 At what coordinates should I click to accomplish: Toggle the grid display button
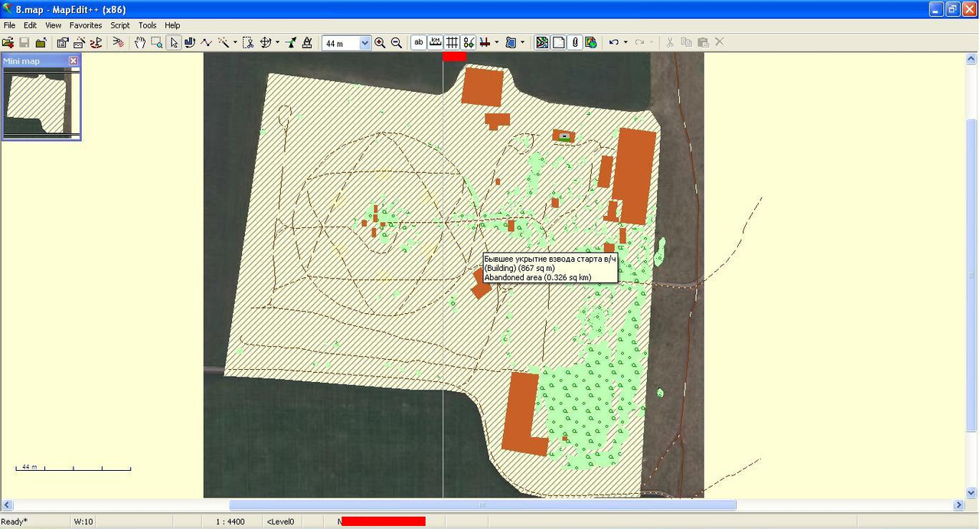[x=452, y=43]
